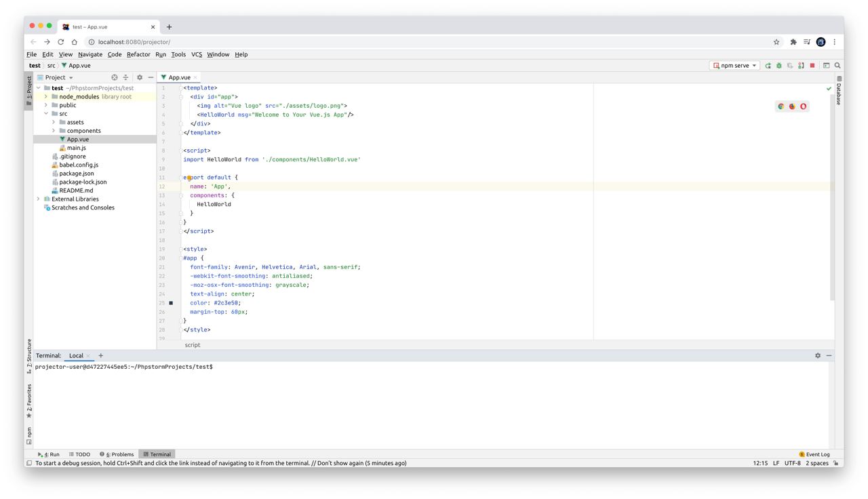Toggle the 4: Run tool window
This screenshot has width=868, height=499.
(49, 454)
